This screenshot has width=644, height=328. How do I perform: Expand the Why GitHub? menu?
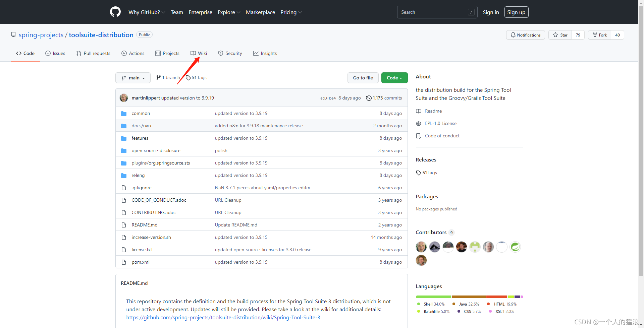(x=147, y=12)
